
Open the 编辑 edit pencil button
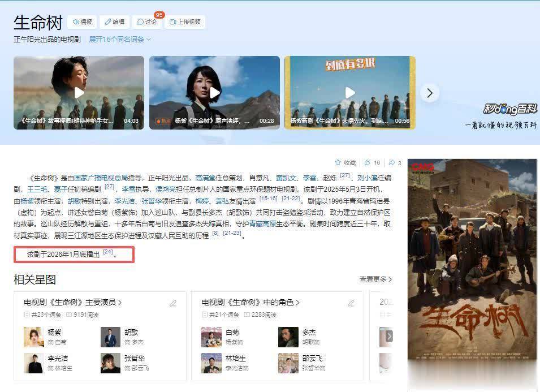click(x=114, y=22)
